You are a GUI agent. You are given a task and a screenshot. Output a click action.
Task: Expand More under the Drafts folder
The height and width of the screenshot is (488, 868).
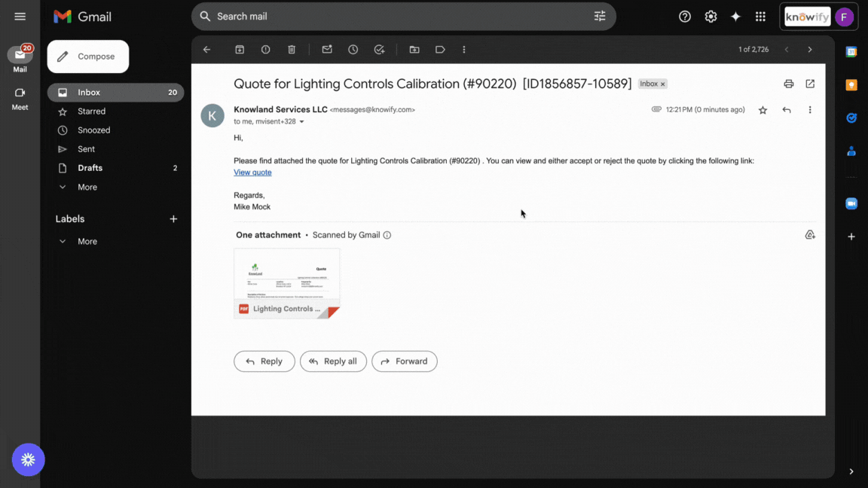(x=87, y=187)
